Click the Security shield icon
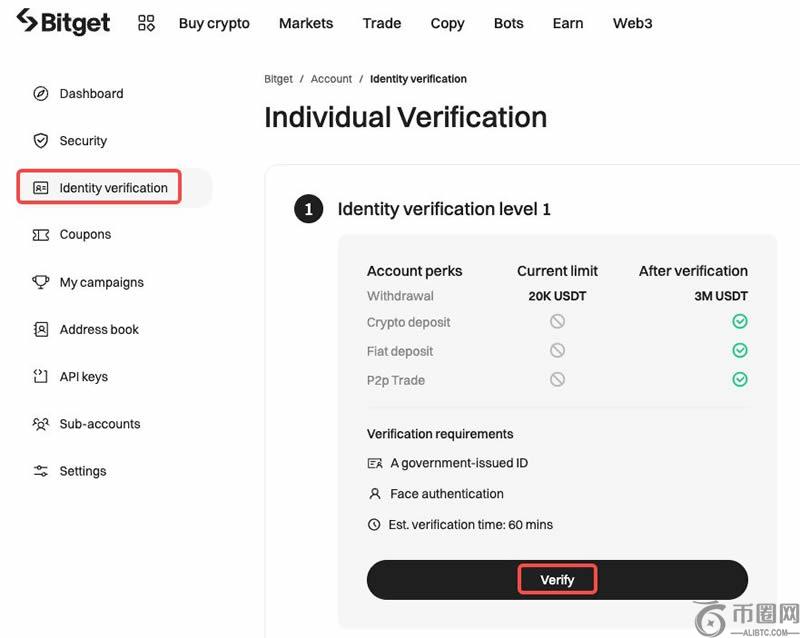This screenshot has width=800, height=638. tap(41, 140)
